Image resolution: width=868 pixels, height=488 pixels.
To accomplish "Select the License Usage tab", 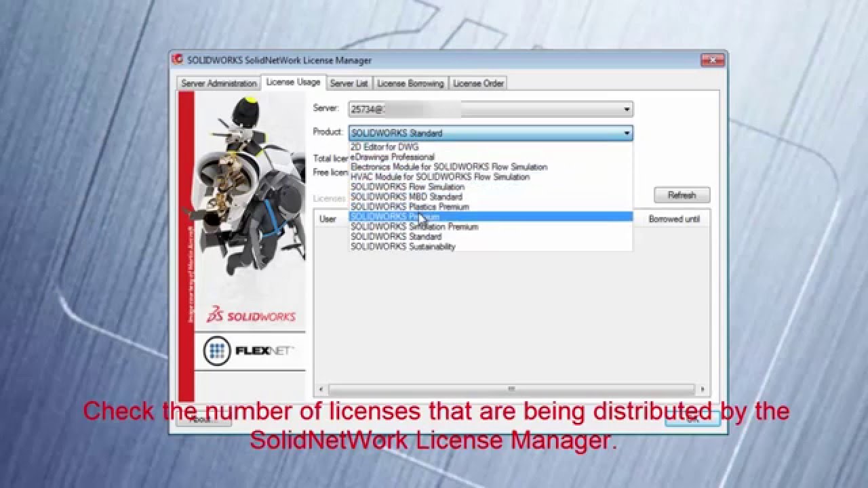I will 293,82.
